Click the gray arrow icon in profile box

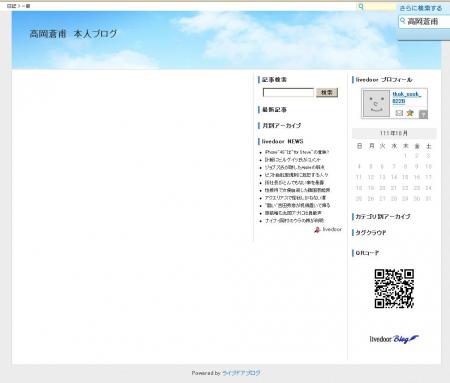click(x=423, y=114)
